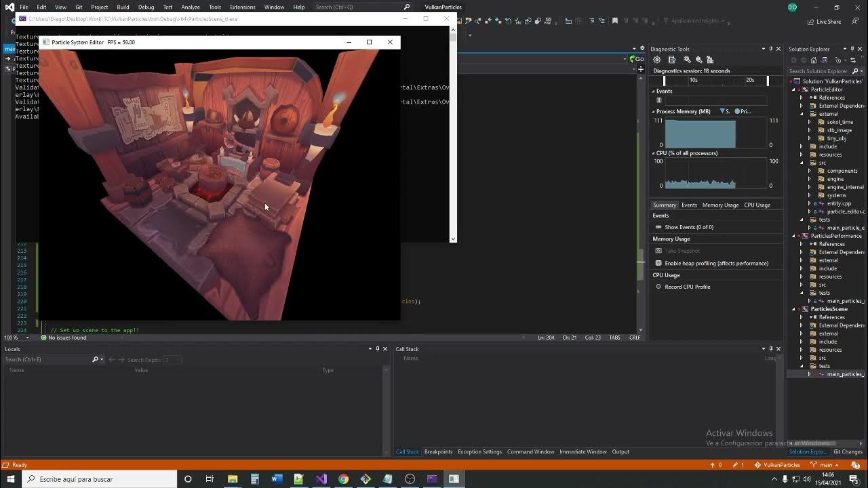The image size is (868, 488).
Task: Click the Locals search magnifier icon
Action: [x=95, y=359]
